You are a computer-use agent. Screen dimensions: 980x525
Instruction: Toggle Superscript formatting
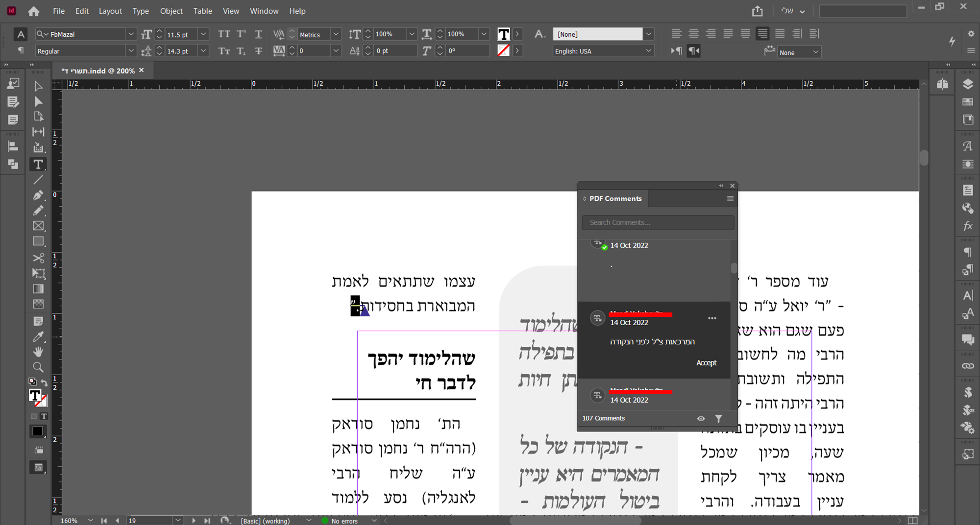point(241,34)
